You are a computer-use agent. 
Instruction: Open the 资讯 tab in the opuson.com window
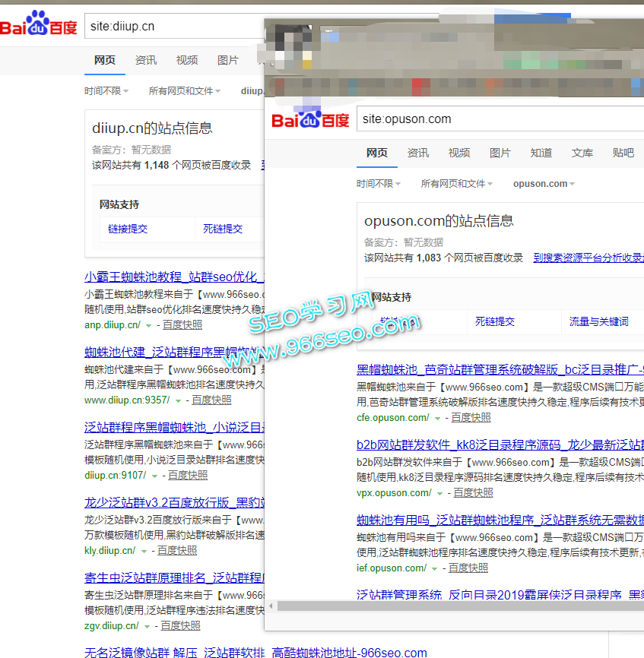(x=417, y=153)
